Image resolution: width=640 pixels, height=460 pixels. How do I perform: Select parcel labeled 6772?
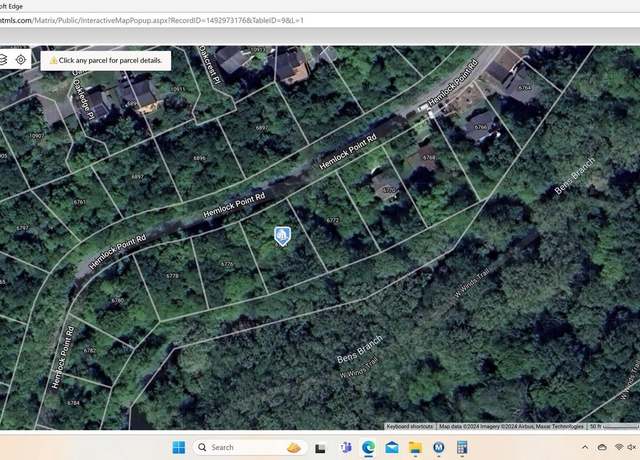tap(333, 220)
